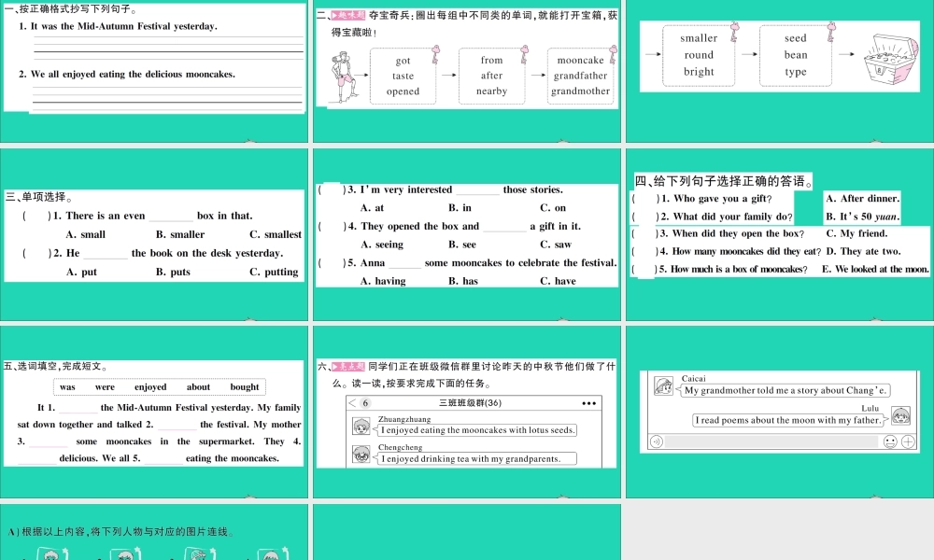Circle the word 'nearby' in the second box
934x560 pixels.
[x=491, y=91]
